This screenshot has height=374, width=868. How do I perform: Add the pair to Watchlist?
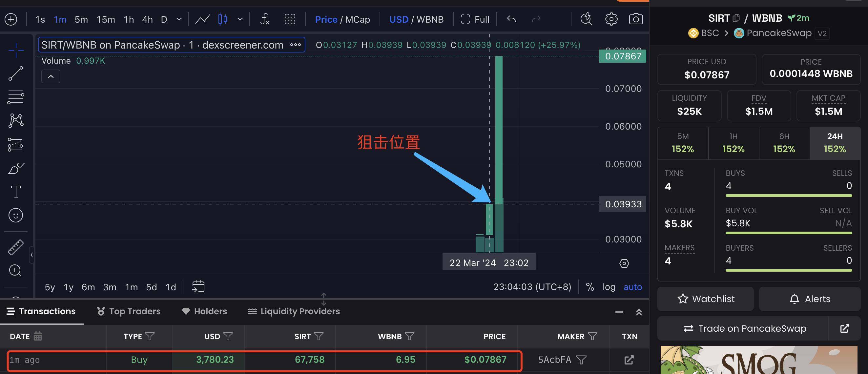pyautogui.click(x=706, y=299)
